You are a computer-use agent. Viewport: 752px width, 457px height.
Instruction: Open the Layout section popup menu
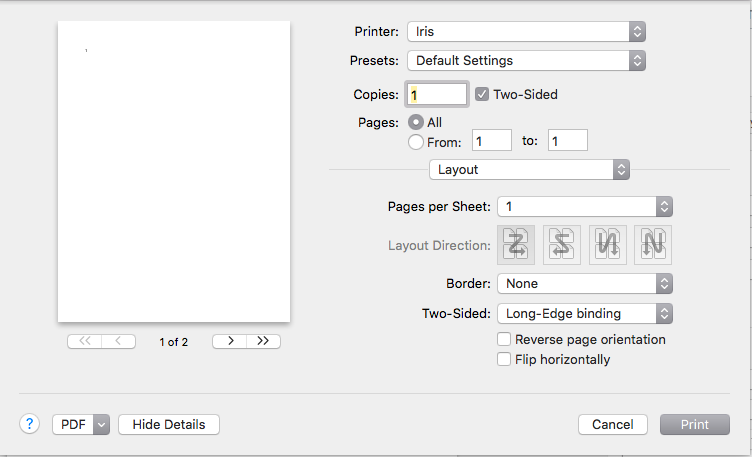529,170
